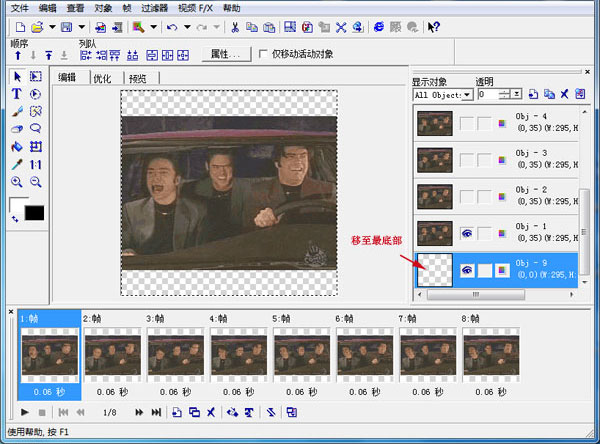Select Obj - 3 thumbnail in object list
This screenshot has width=600, height=444.
coord(435,160)
